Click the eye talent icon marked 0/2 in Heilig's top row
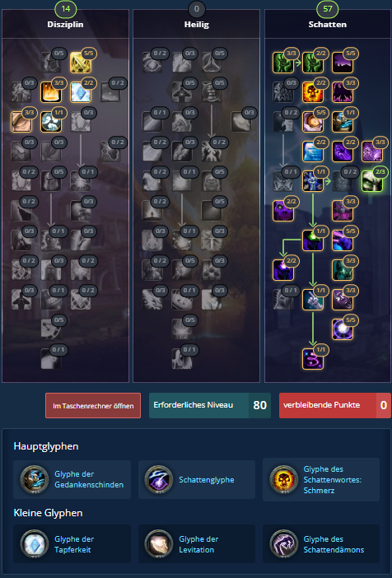 pyautogui.click(x=152, y=63)
